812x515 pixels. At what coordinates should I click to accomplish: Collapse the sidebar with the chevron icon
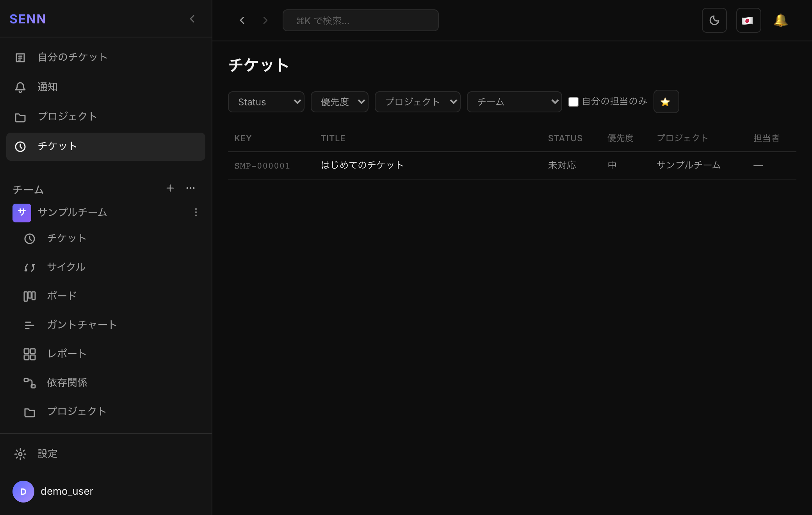[192, 19]
